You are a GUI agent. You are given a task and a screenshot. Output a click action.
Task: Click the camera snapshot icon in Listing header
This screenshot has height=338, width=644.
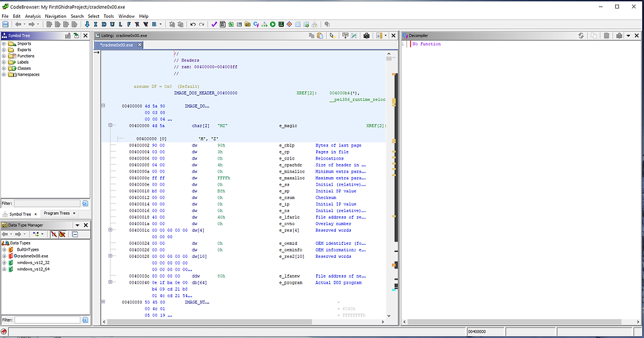click(367, 35)
